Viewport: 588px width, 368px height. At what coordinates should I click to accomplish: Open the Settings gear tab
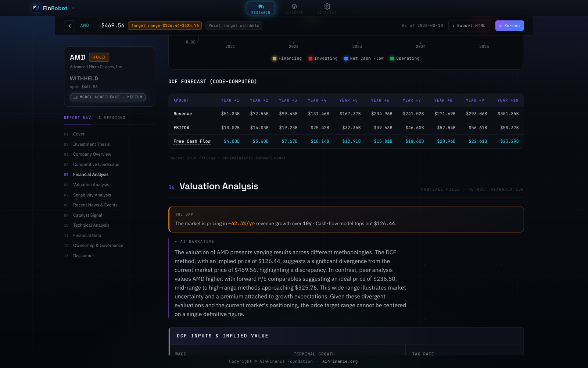pyautogui.click(x=327, y=8)
